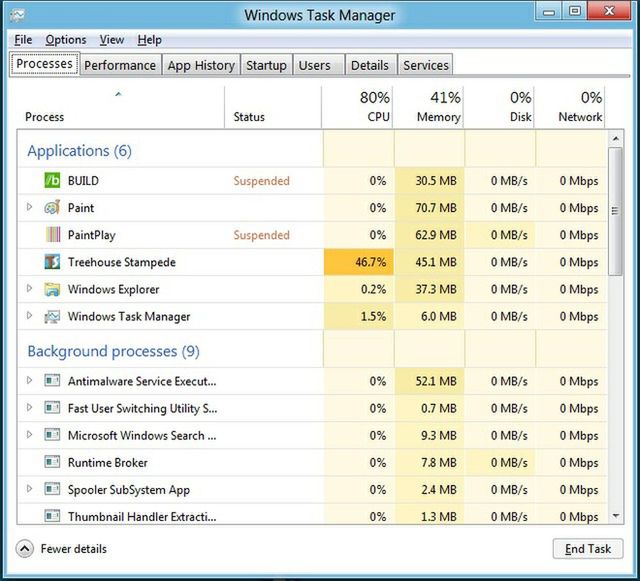Sort by the Network column header

[x=569, y=107]
